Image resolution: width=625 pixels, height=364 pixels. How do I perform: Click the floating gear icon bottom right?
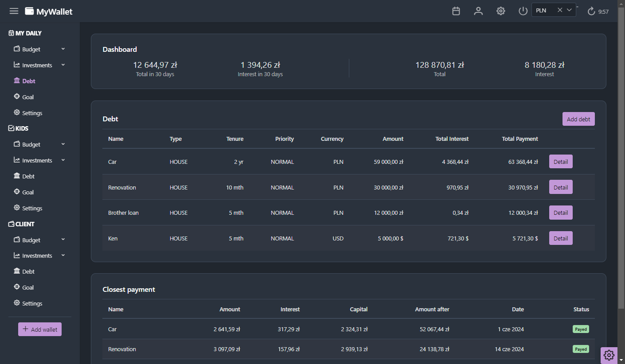point(609,355)
